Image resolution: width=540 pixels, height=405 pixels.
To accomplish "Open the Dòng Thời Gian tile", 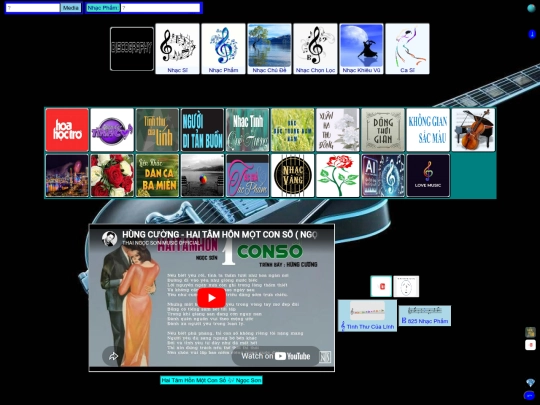I will click(383, 130).
